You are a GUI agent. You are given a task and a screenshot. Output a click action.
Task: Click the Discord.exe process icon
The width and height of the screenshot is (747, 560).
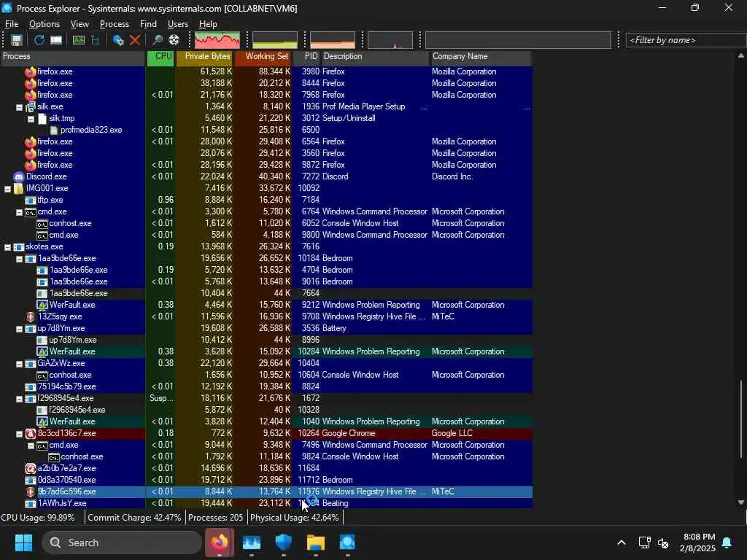18,176
